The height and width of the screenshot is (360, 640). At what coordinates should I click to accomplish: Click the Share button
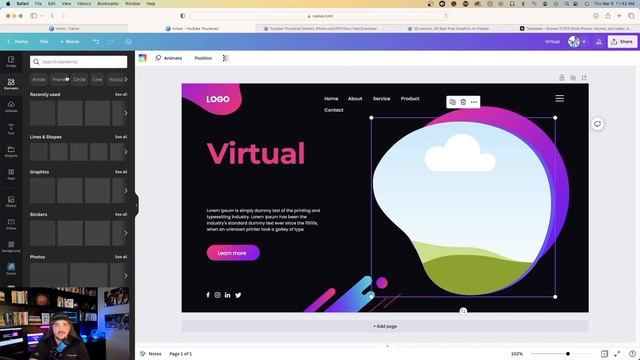pos(622,42)
